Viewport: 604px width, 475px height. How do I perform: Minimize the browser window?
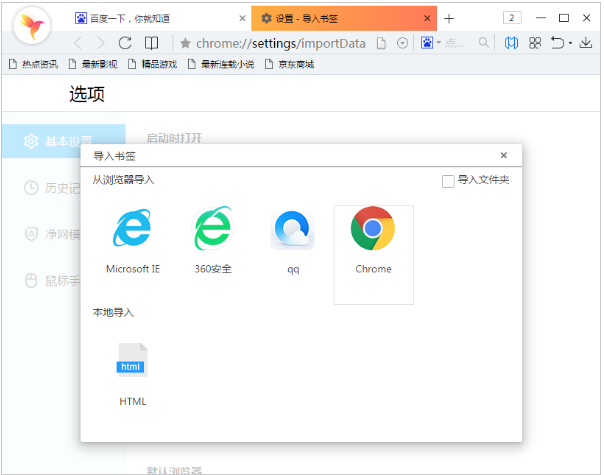[541, 18]
